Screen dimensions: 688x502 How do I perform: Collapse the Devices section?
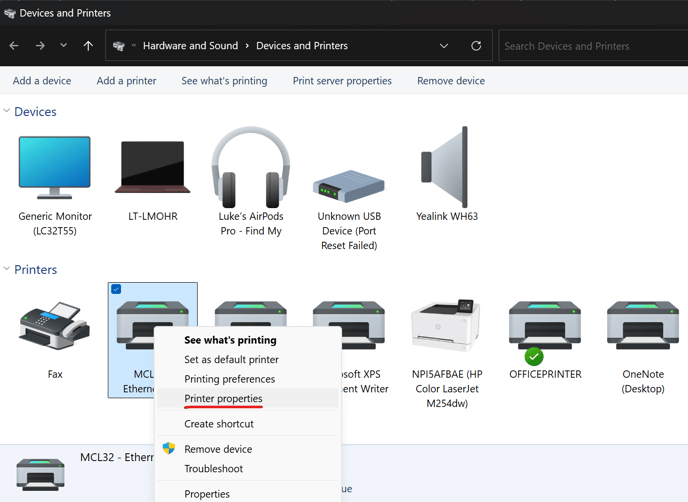click(x=7, y=112)
